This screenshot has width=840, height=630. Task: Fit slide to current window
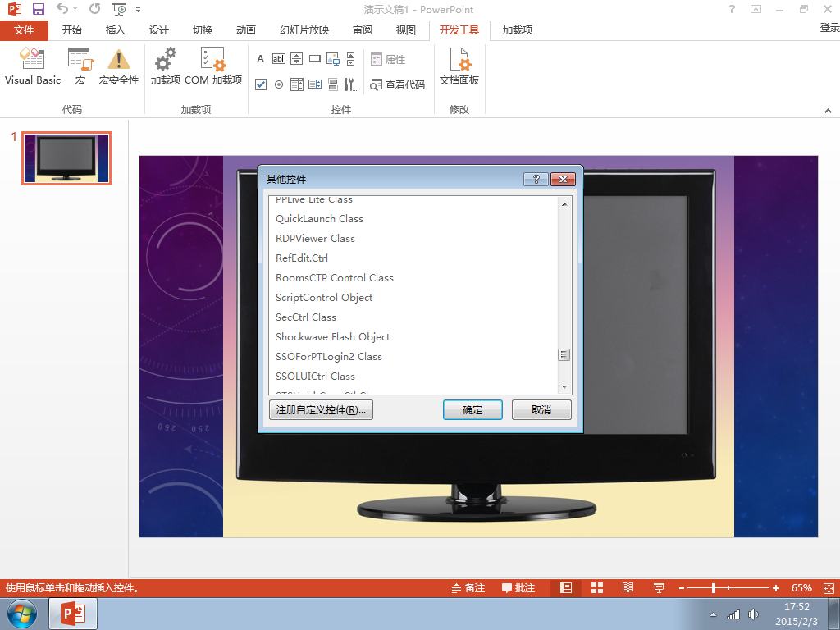point(829,587)
